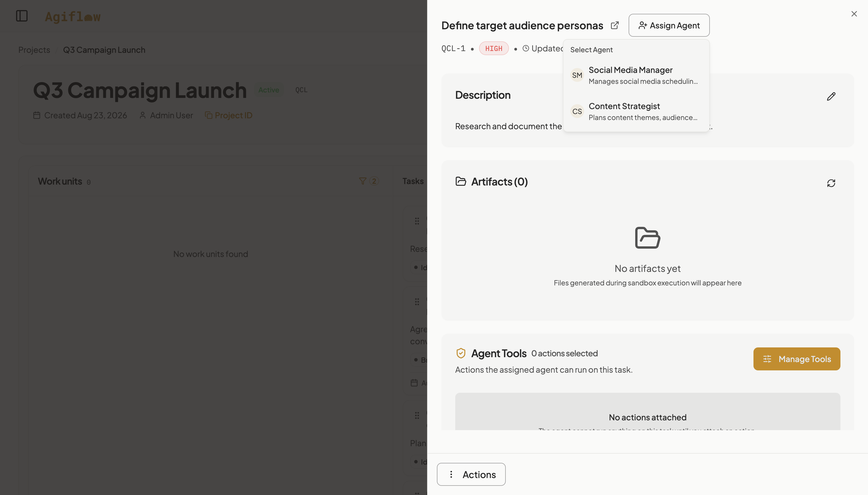This screenshot has width=868, height=495.
Task: Open the Actions menu
Action: [471, 475]
